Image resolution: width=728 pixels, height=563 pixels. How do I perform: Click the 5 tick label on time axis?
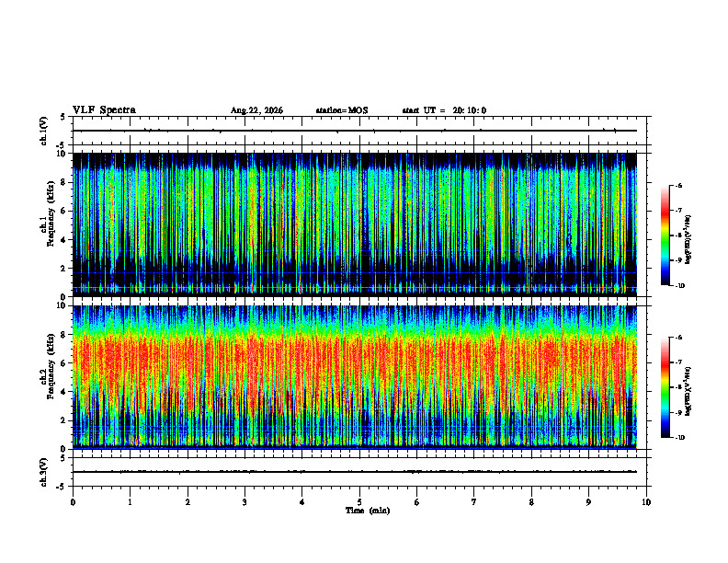point(359,502)
